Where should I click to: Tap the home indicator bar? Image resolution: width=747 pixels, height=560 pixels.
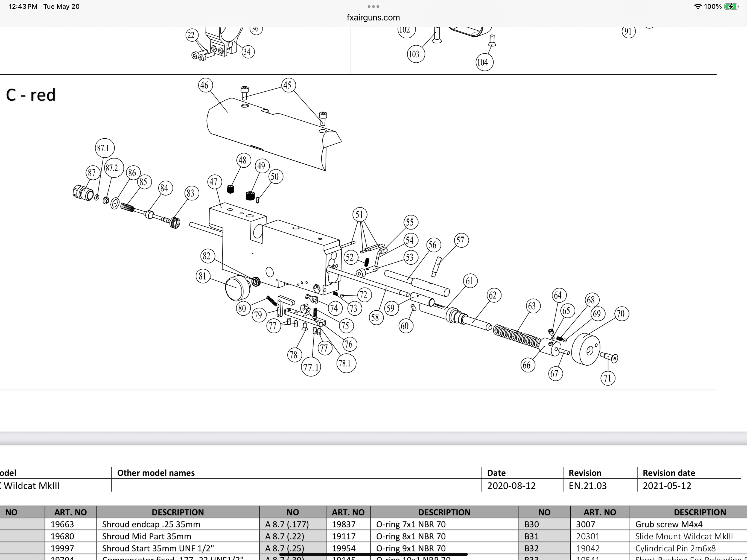tap(373, 554)
